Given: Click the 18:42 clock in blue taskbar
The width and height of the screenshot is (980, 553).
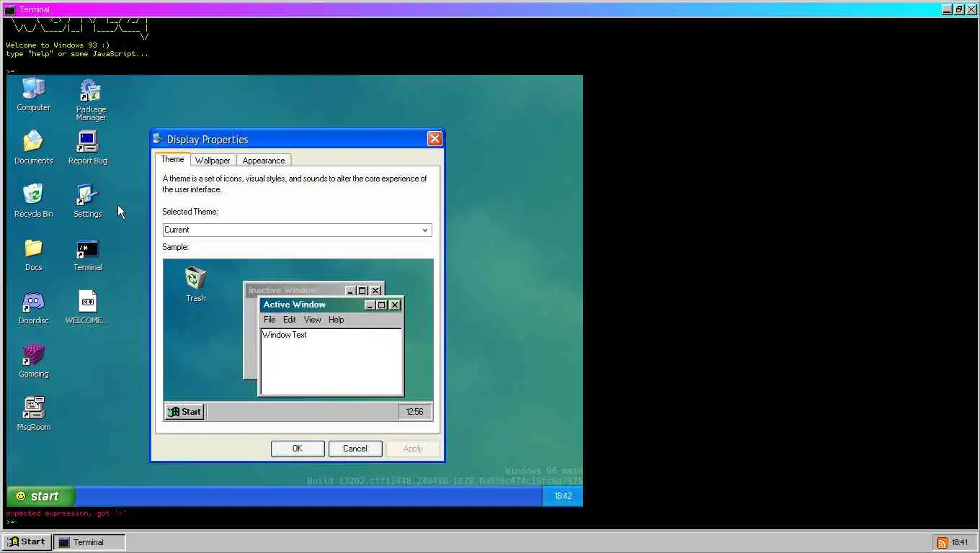Looking at the screenshot, I should point(563,496).
